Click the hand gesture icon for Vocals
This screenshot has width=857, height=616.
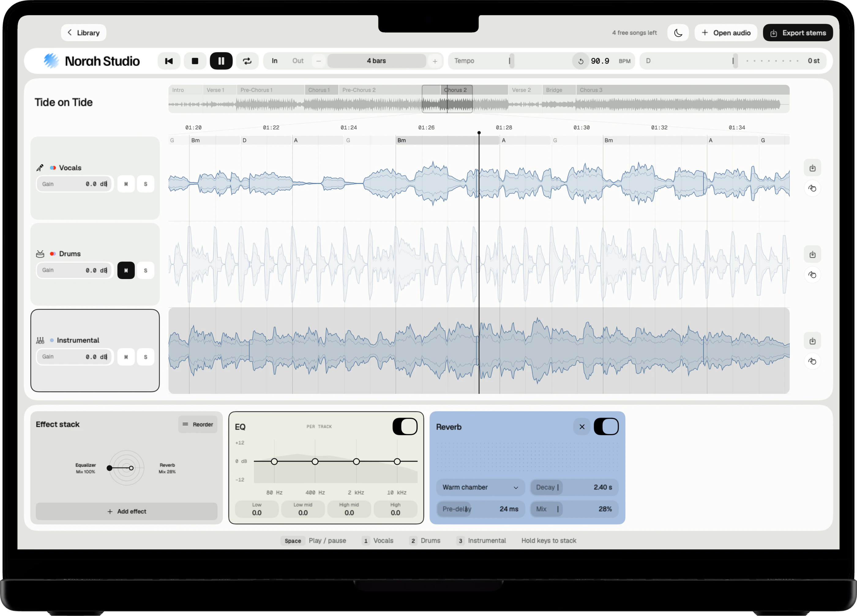812,188
